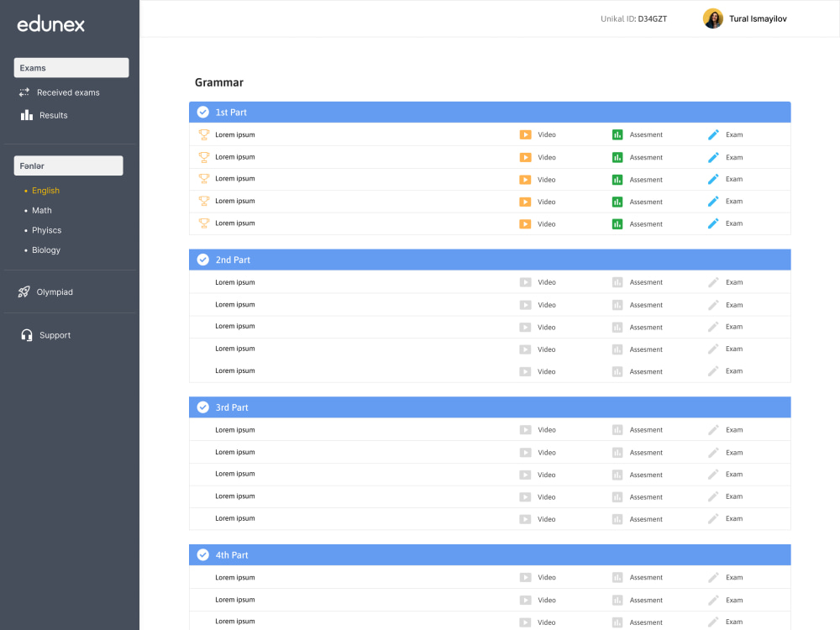The height and width of the screenshot is (630, 840).
Task: Select Biology in the subjects list
Action: [x=46, y=250]
